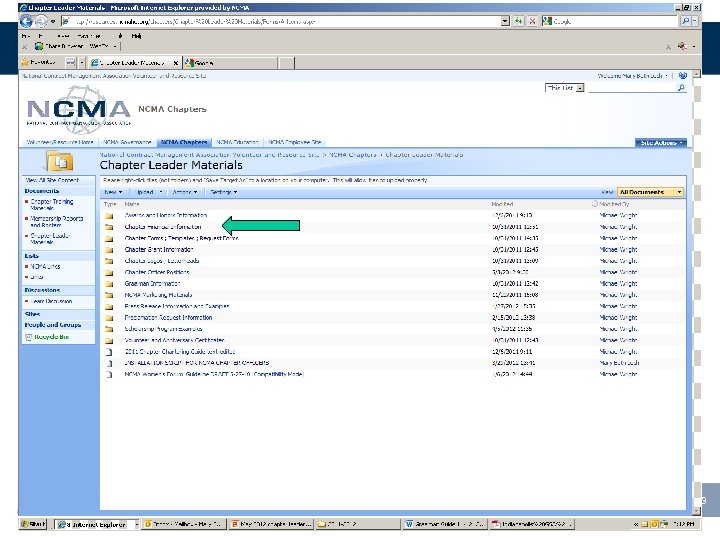720x540 pixels.
Task: Open the Site Actions dropdown menu
Action: tap(661, 143)
